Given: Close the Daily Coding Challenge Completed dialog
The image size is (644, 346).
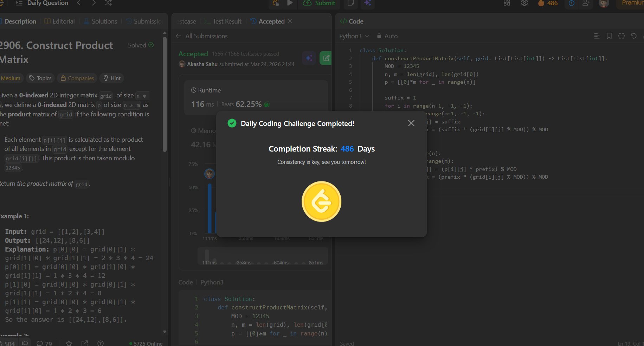Looking at the screenshot, I should (411, 123).
